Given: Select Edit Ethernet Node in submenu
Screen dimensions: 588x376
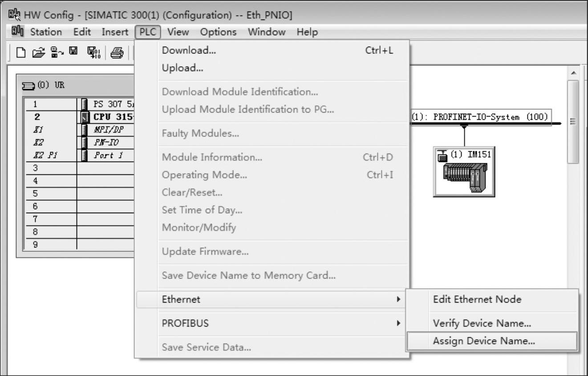Looking at the screenshot, I should (492, 299).
